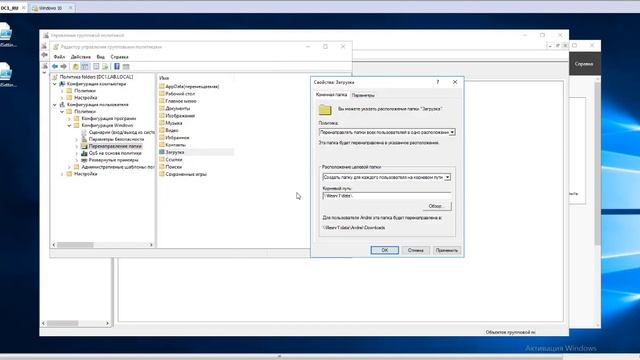The image size is (640, 360).
Task: Click the Обзор browse button
Action: coord(436,206)
